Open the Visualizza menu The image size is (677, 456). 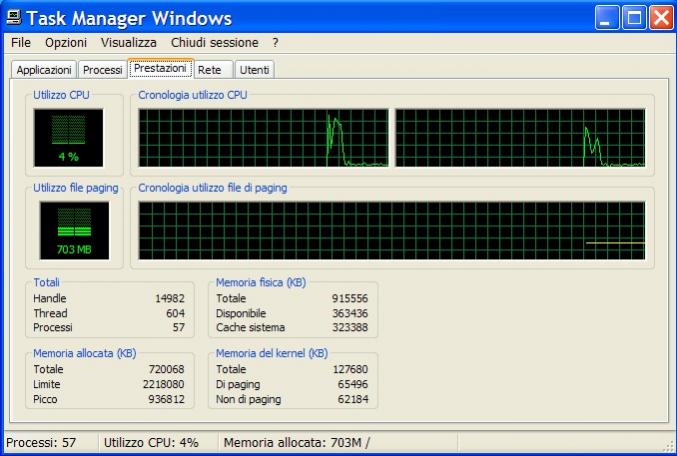129,43
